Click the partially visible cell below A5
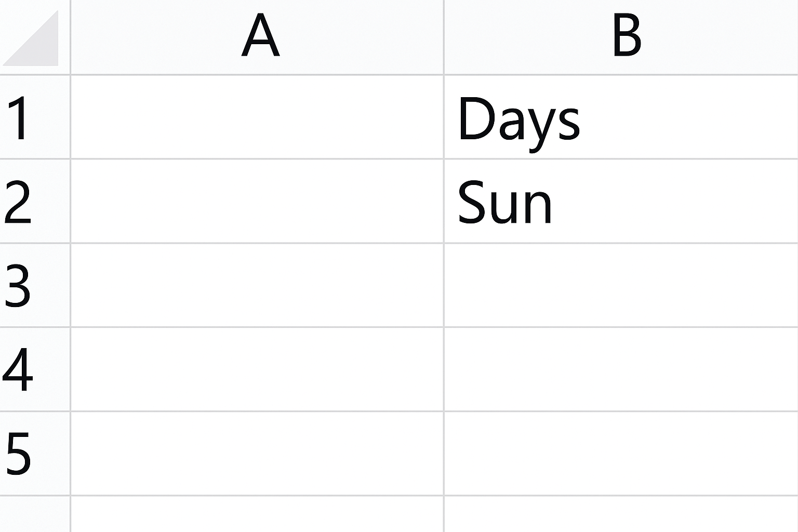This screenshot has width=798, height=532. coord(257,514)
